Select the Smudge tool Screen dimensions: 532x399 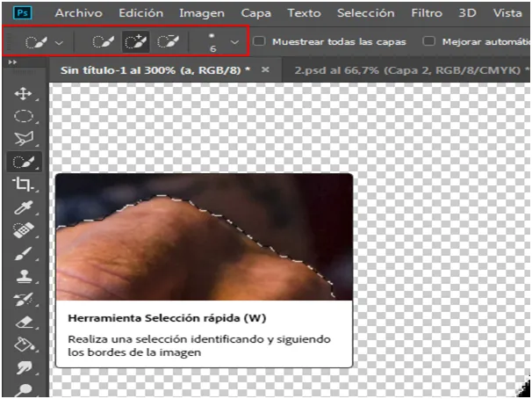point(23,367)
